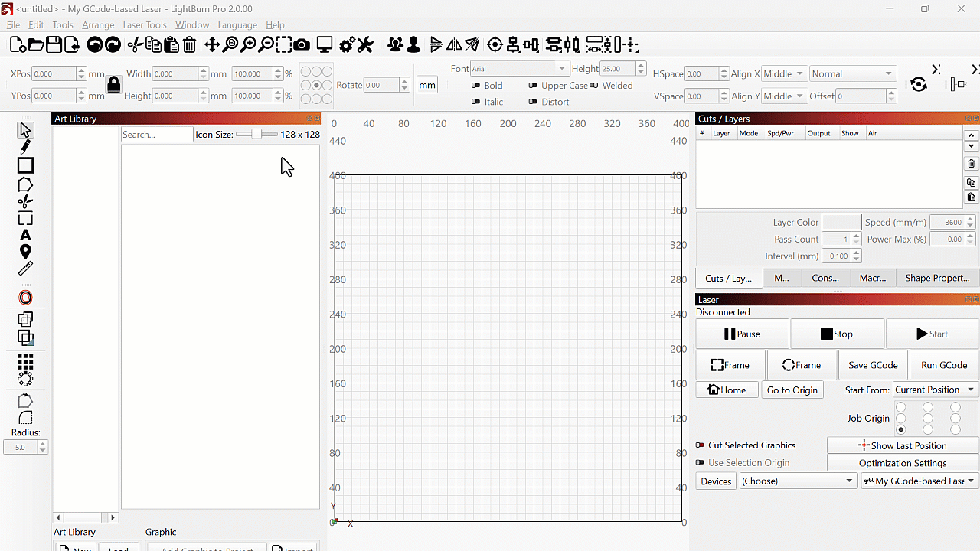The width and height of the screenshot is (980, 551).
Task: Open the Offset Shapes tool
Action: pyautogui.click(x=25, y=298)
